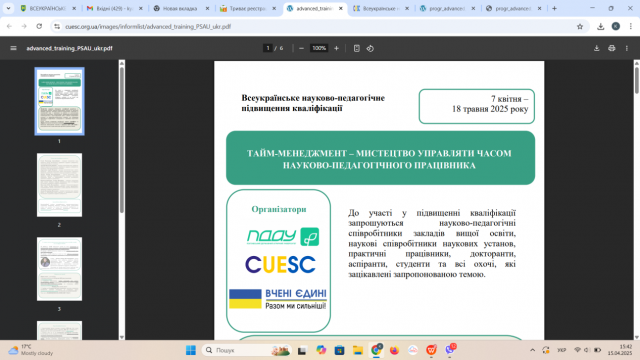Zoom out with the minus icon
640x360 pixels.
pyautogui.click(x=301, y=48)
